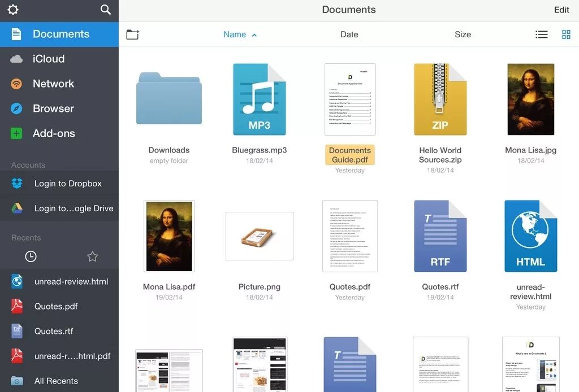579x392 pixels.
Task: Open Mona Lisa.pdf thumbnail
Action: pyautogui.click(x=168, y=236)
